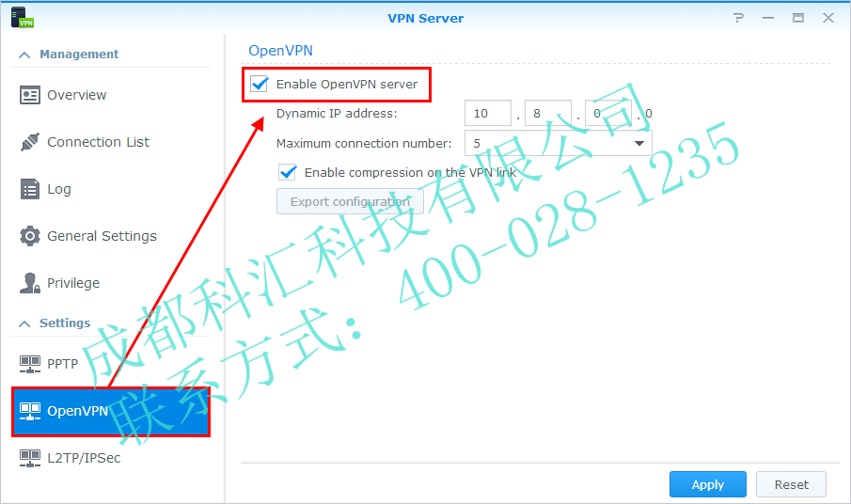
Task: Click the PPTP network icon
Action: pos(30,364)
